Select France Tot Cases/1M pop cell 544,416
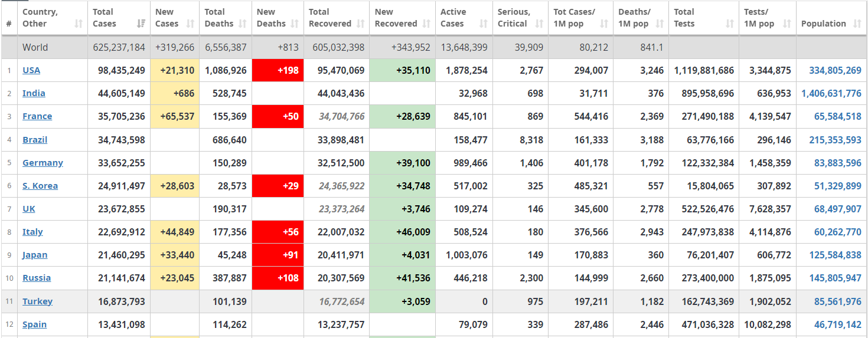Viewport: 868px width, 338px height. click(581, 116)
